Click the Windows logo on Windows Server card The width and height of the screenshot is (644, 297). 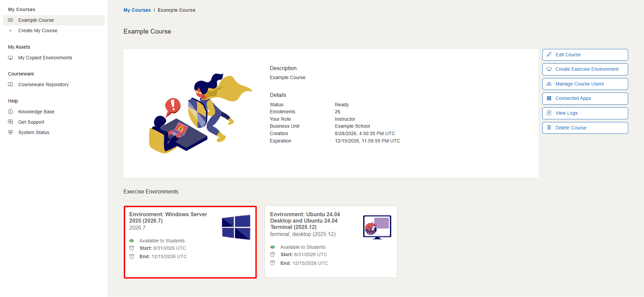[236, 227]
